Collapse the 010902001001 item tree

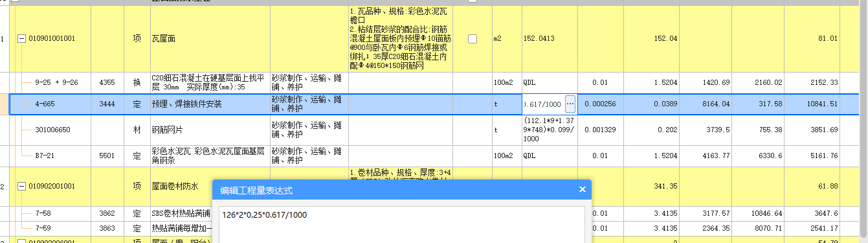(21, 187)
